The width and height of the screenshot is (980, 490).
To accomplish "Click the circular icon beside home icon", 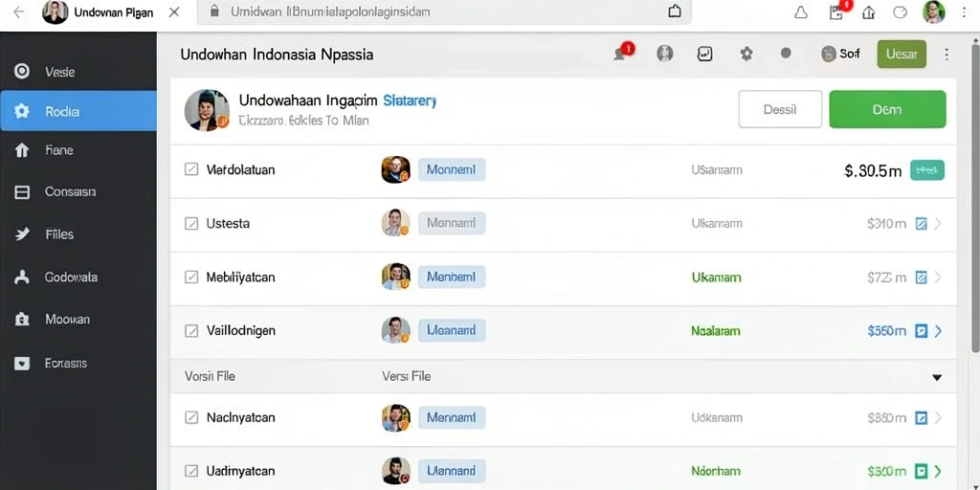I will coord(900,11).
